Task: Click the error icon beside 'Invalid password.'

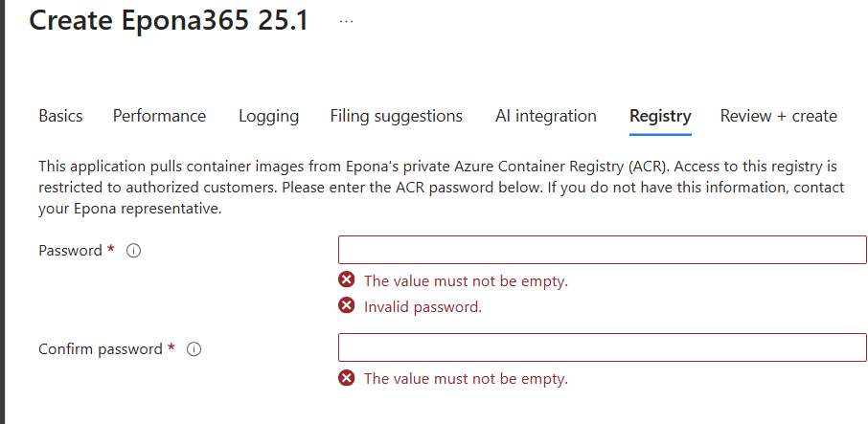Action: pyautogui.click(x=347, y=306)
